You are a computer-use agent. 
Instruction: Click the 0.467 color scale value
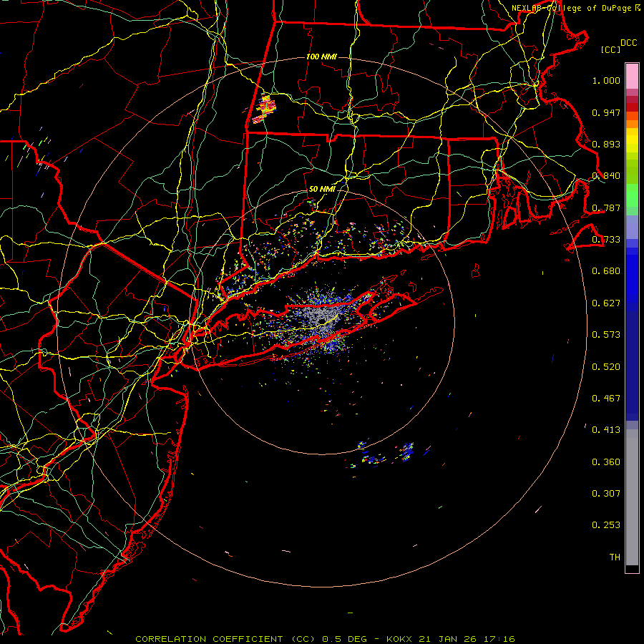[x=606, y=399]
